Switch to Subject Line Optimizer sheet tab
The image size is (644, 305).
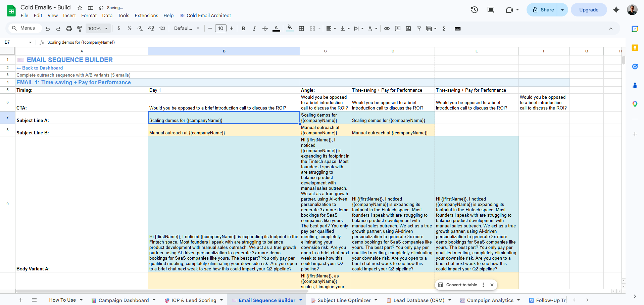click(x=344, y=300)
